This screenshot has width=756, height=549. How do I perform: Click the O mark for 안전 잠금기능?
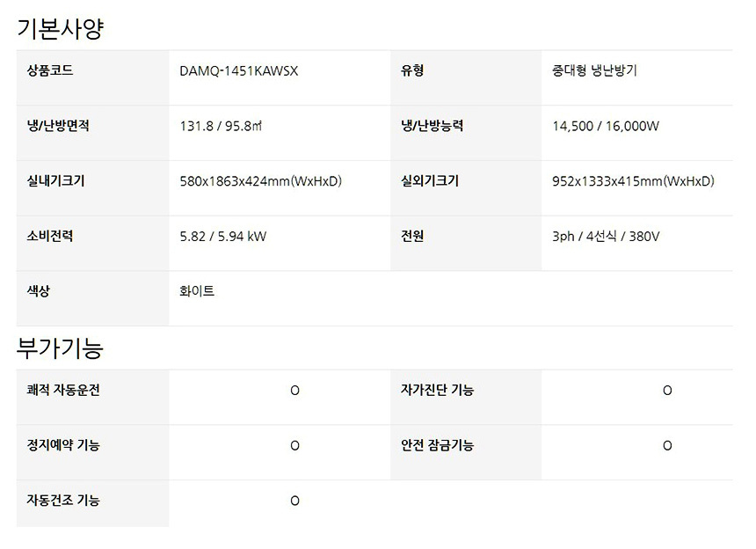(x=667, y=446)
